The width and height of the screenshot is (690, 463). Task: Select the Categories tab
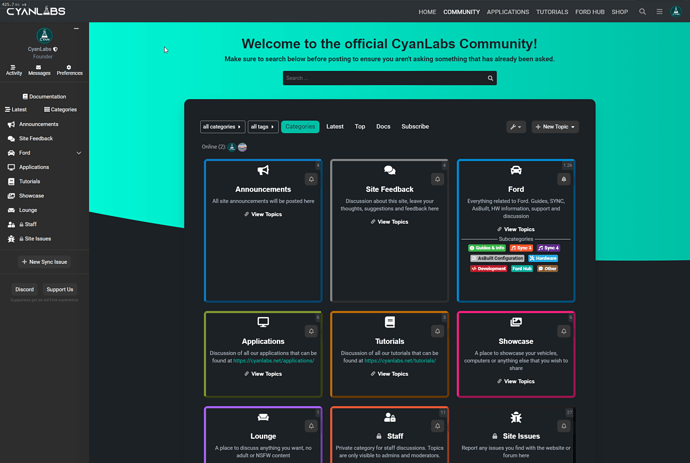[x=300, y=127]
